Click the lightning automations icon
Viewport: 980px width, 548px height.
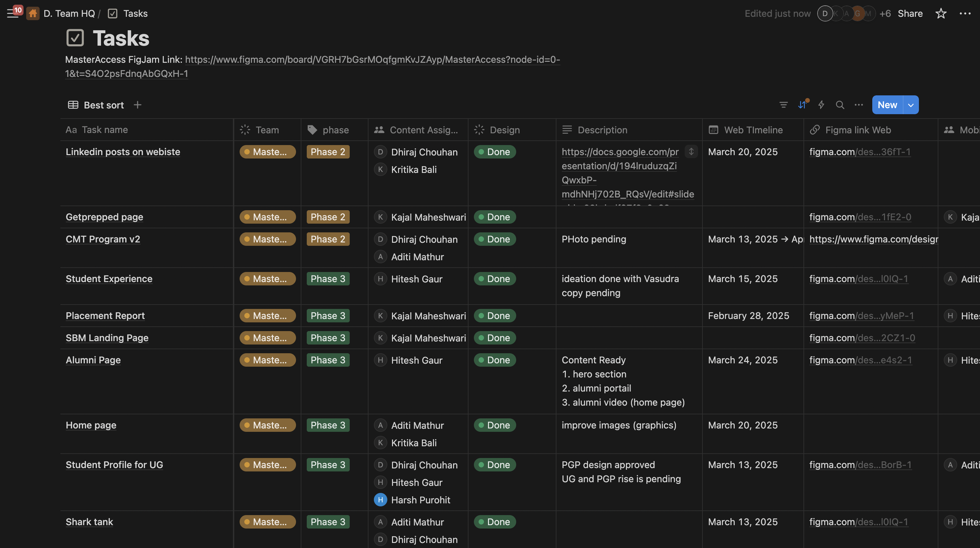point(821,105)
